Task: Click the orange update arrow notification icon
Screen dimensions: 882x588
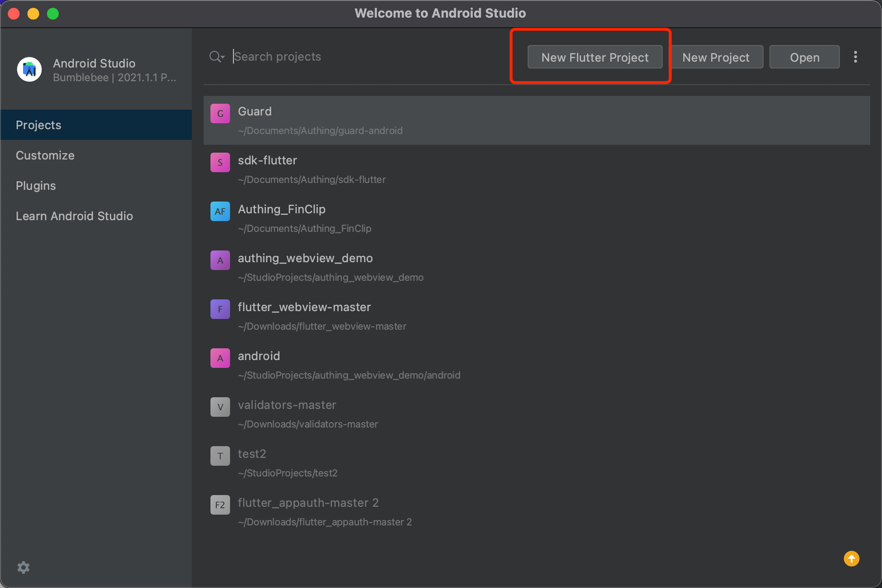Action: [x=851, y=559]
